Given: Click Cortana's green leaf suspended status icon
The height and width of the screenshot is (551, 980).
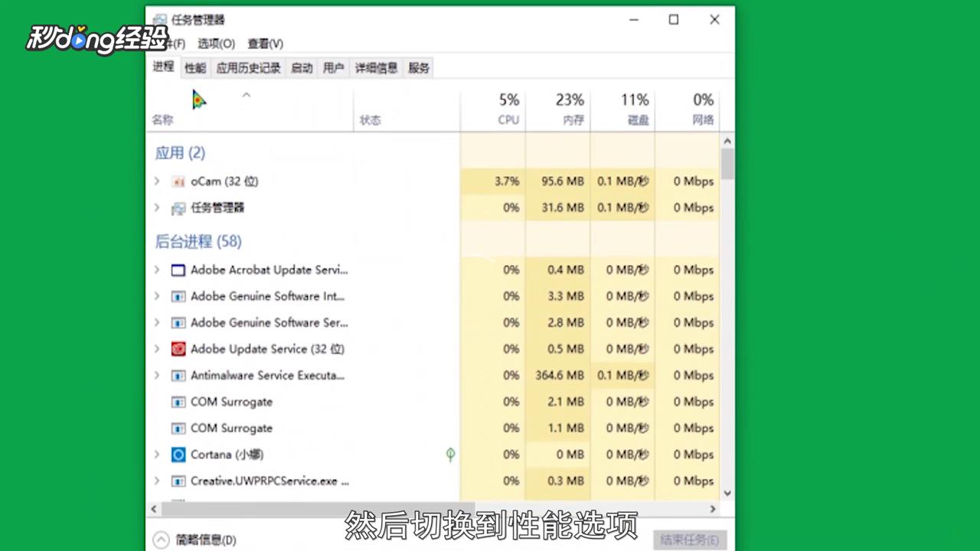Looking at the screenshot, I should (x=450, y=455).
